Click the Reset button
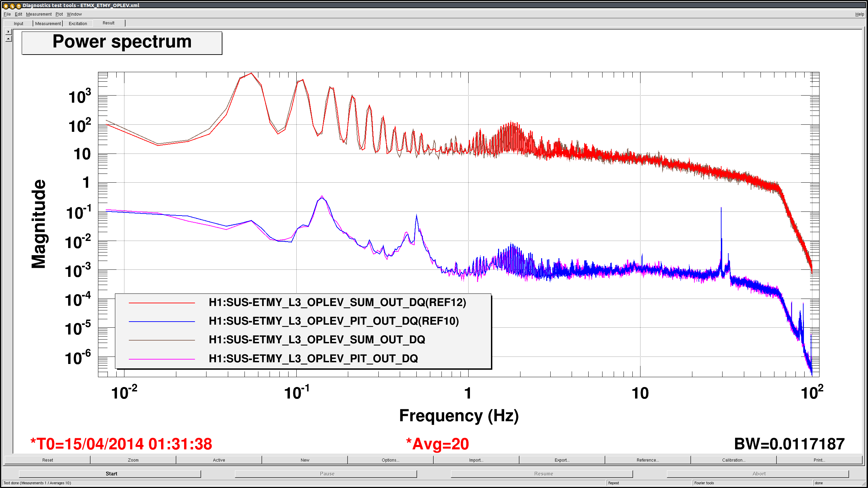 pos(47,460)
